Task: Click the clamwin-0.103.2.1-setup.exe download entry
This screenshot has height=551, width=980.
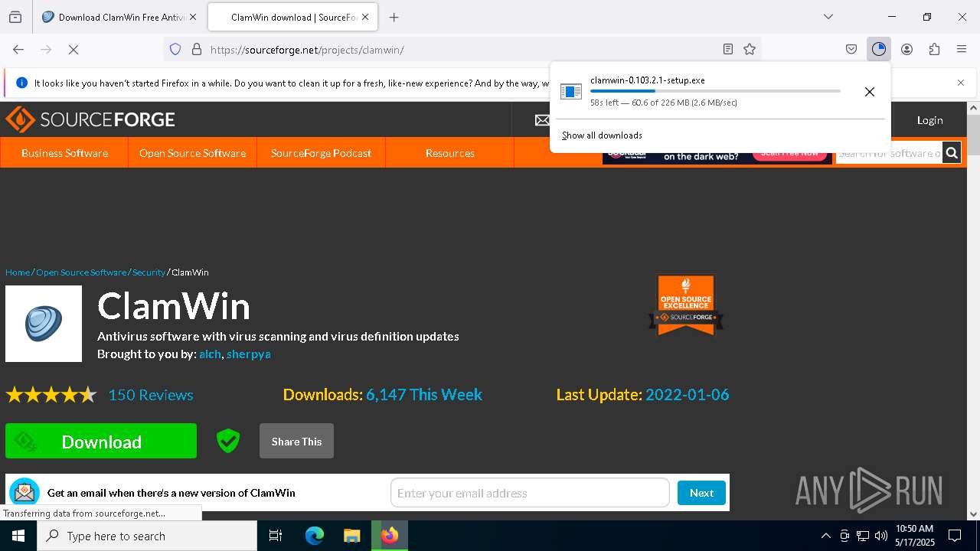Action: 720,91
